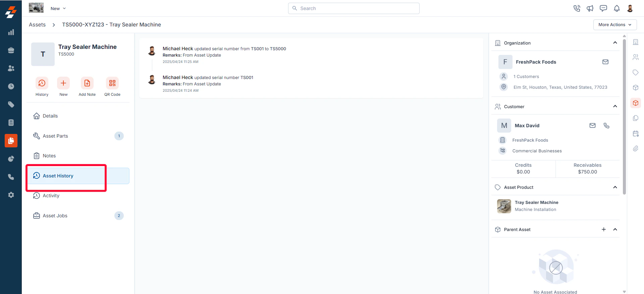Click the Add Note quick action icon

[87, 83]
